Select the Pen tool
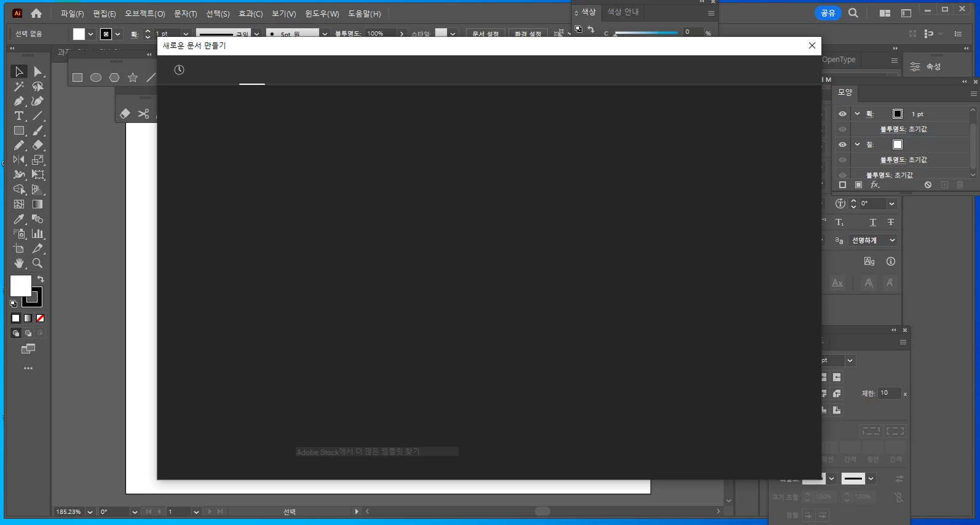Screen dimensions: 980x525 tap(18, 101)
